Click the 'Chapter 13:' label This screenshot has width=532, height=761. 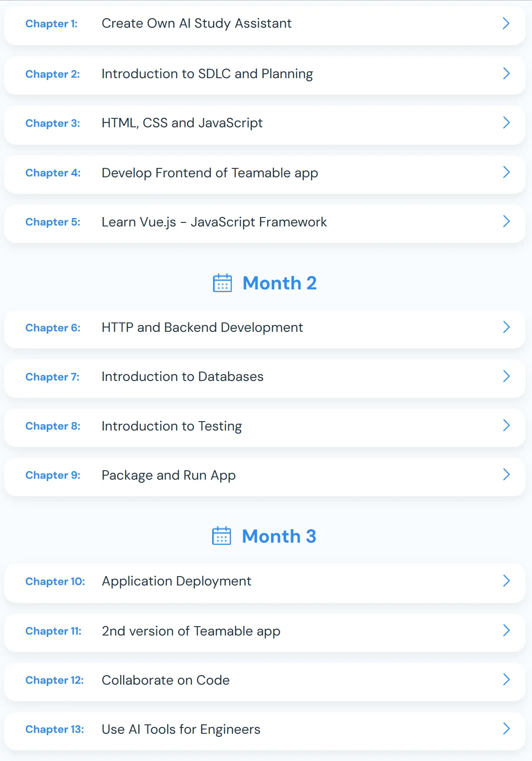tap(54, 729)
